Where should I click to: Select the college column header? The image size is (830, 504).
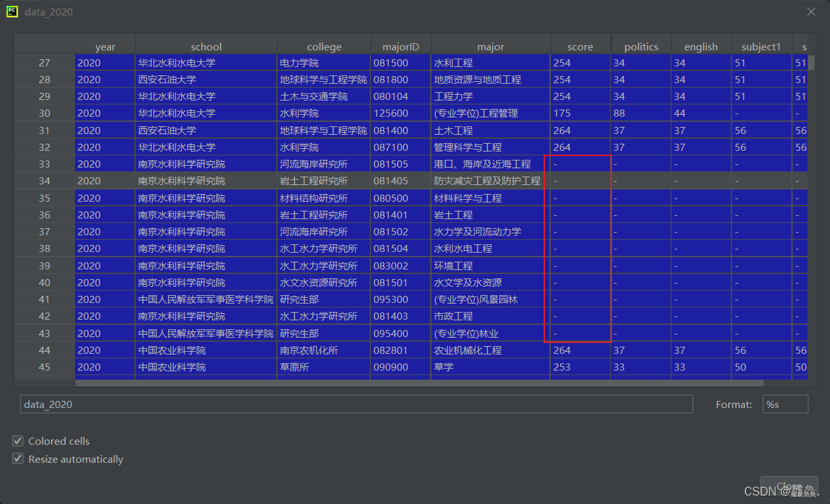pos(324,46)
